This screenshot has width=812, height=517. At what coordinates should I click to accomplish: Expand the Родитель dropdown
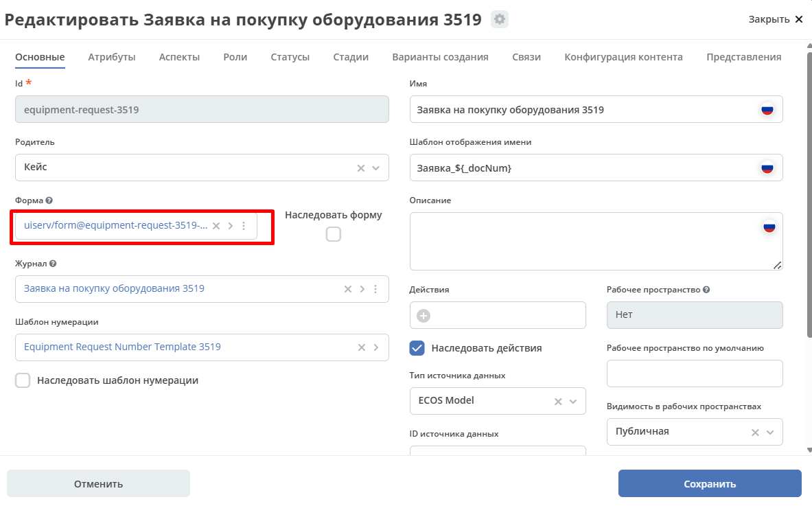point(375,168)
